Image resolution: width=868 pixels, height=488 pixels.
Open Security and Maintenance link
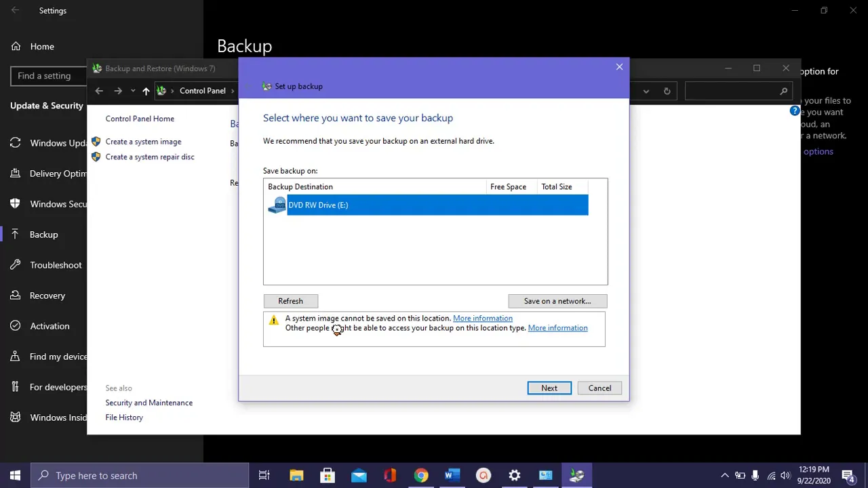click(149, 403)
